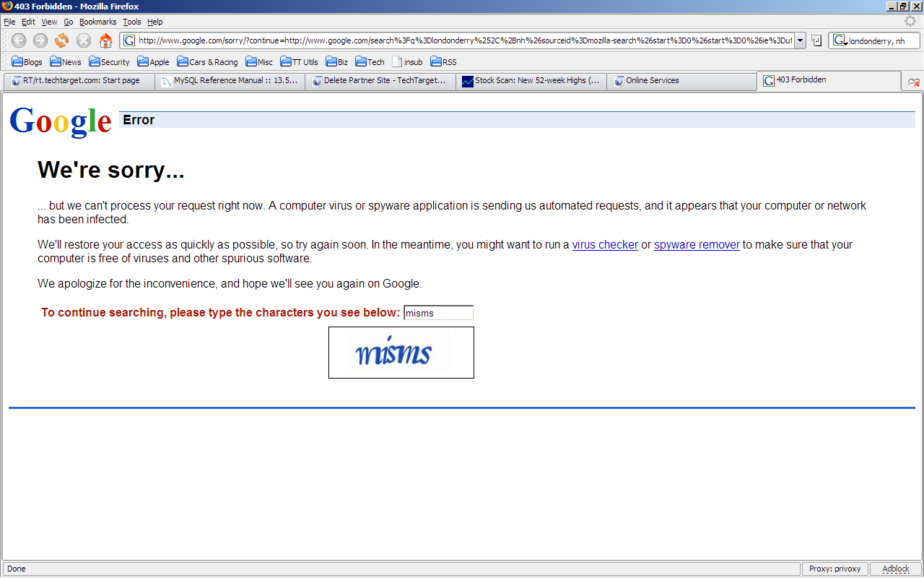The width and height of the screenshot is (924, 578).
Task: Click the Go button beside the address bar
Action: click(816, 40)
